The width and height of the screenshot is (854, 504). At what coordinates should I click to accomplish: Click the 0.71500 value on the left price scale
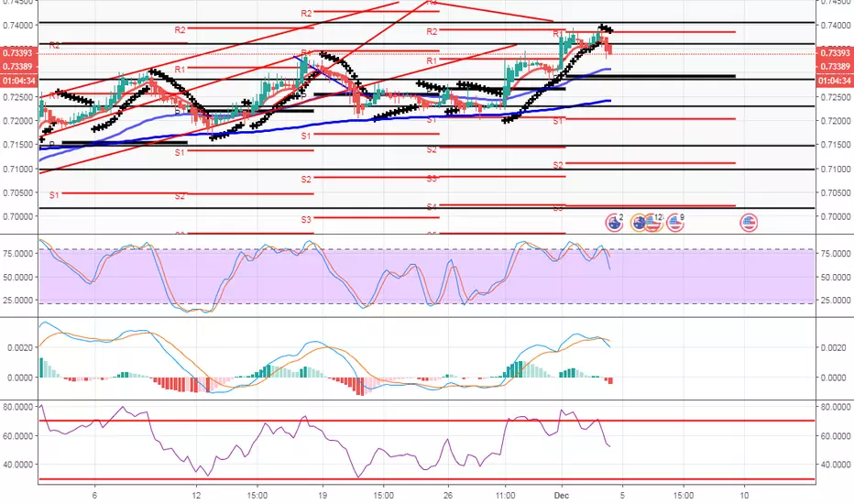pyautogui.click(x=18, y=145)
